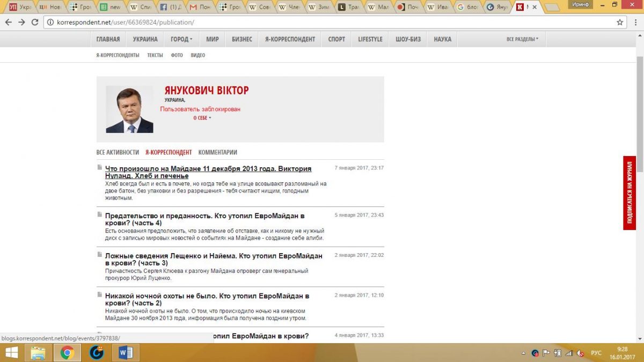Select the ВСЕ АКТИВНОСТИ tab

(118, 152)
